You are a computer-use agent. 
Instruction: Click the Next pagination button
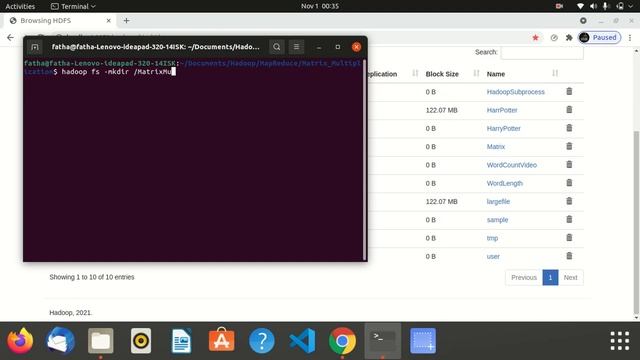click(x=570, y=278)
